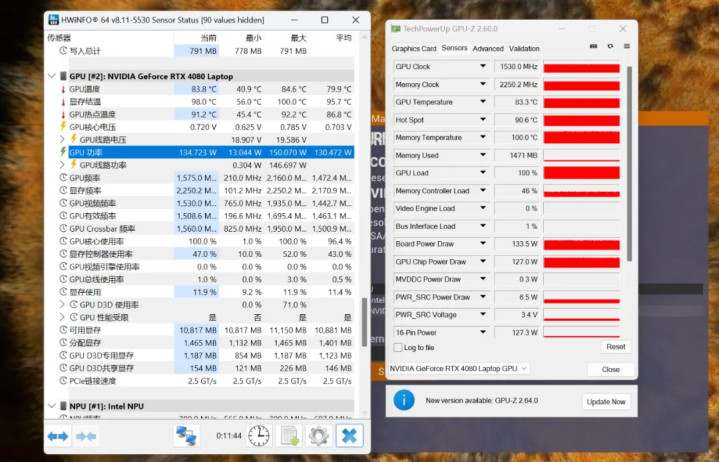The image size is (719, 462).
Task: Click the Memory Controller Load graph
Action: click(581, 191)
